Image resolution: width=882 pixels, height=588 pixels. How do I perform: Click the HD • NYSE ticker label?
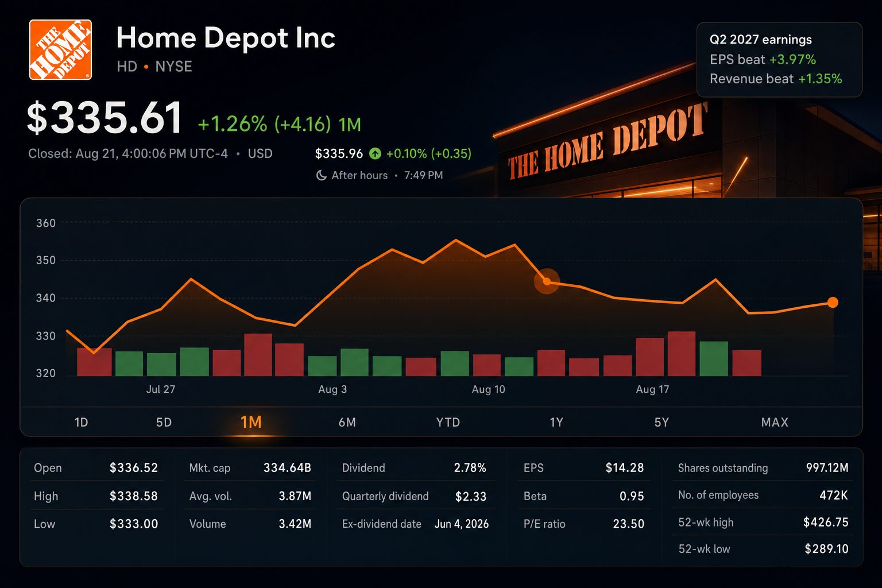(154, 67)
